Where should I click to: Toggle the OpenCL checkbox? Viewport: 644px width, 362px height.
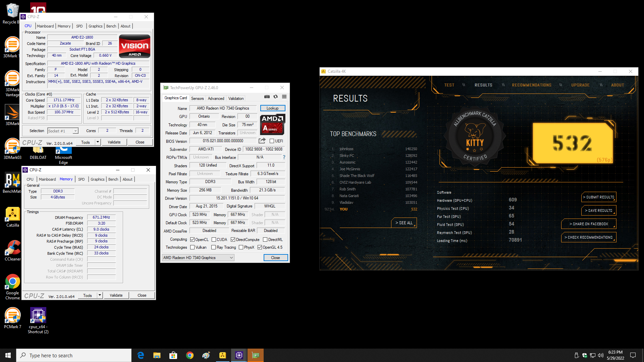[192, 240]
